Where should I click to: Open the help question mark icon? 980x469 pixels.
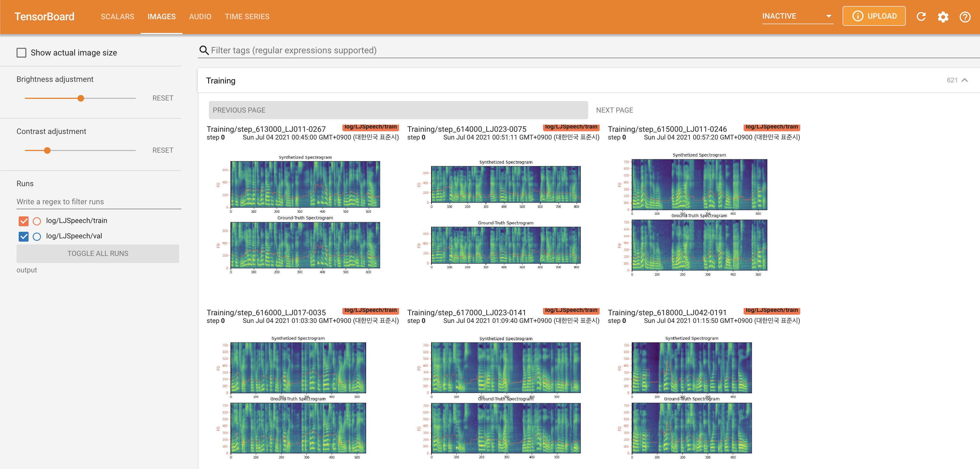965,17
